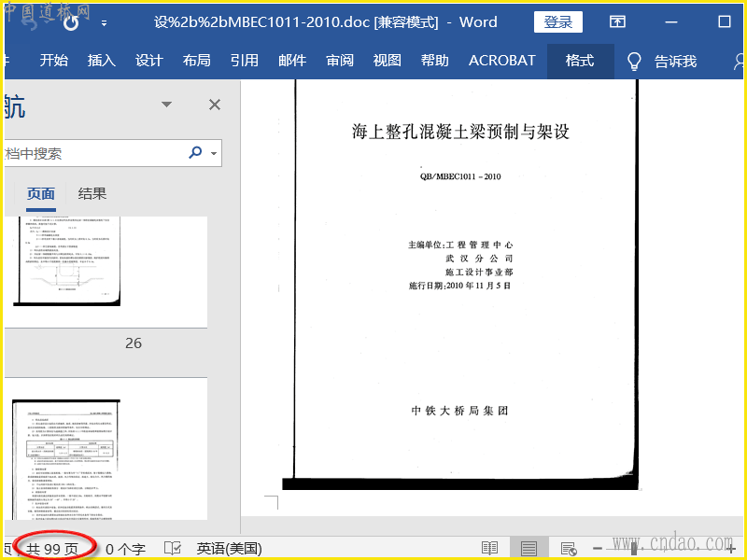
Task: Click the QB/MBEC1011-2010 text in the document
Action: pyautogui.click(x=460, y=176)
